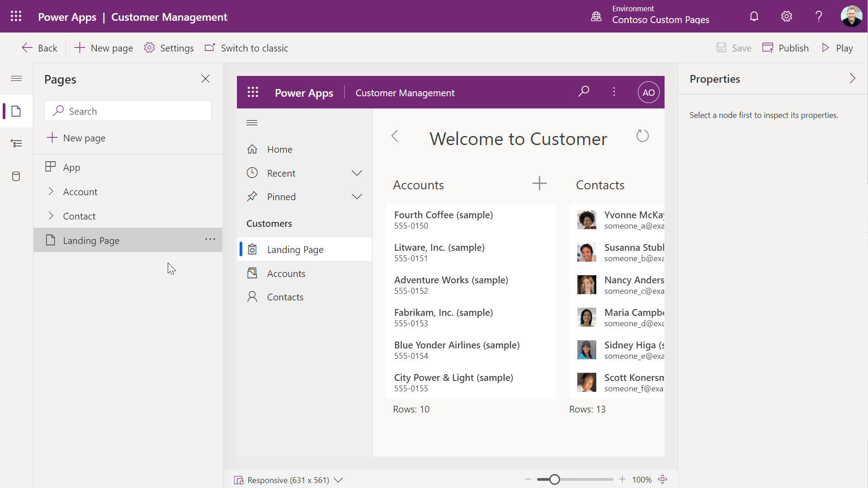This screenshot has width=868, height=488.
Task: Switch to the Accounts page in navigation
Action: click(x=286, y=273)
